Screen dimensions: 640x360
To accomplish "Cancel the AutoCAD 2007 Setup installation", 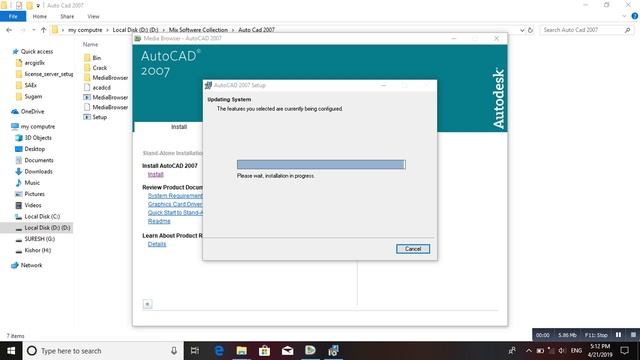I will pyautogui.click(x=413, y=249).
